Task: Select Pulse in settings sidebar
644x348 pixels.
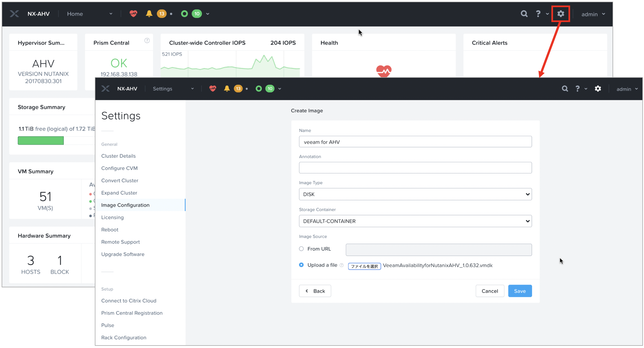Action: pos(108,325)
